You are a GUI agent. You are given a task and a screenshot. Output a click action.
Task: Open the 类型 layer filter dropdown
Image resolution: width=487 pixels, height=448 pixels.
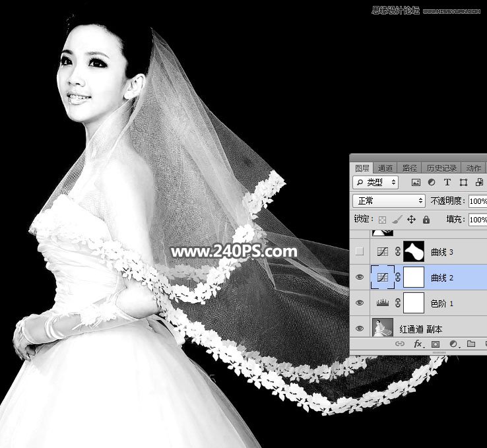375,182
